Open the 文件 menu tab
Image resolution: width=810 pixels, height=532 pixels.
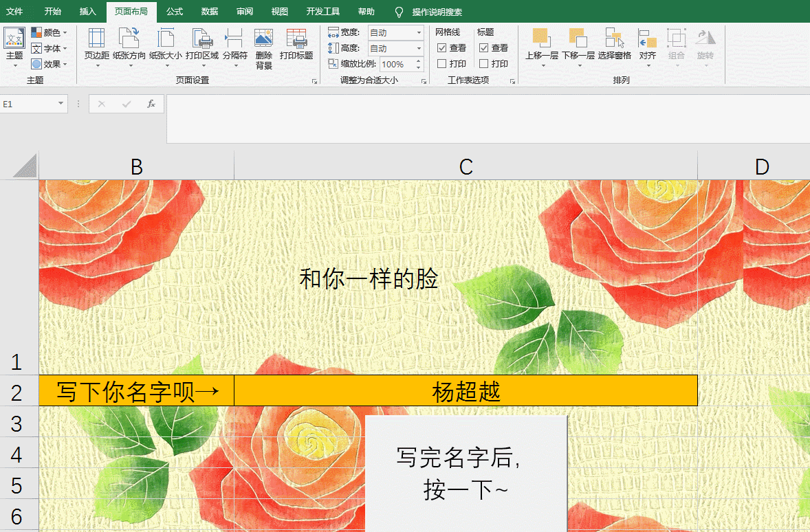point(14,12)
